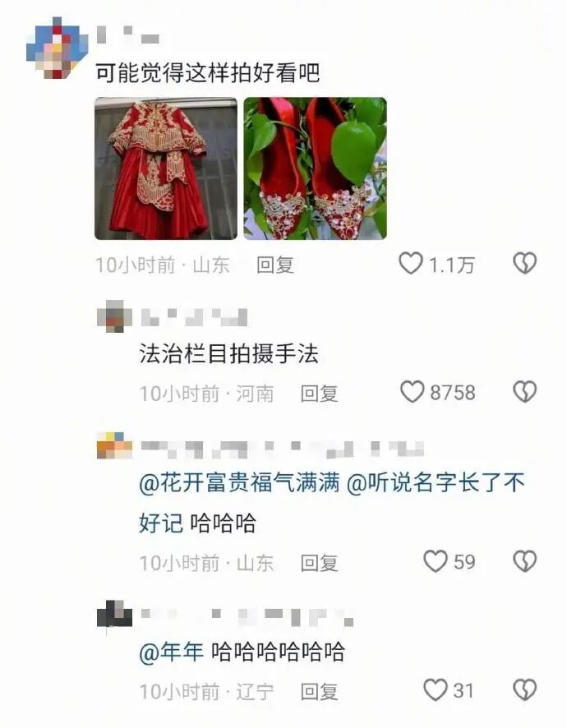Image resolution: width=567 pixels, height=728 pixels.
Task: Reply to the comment mentioning 花开富贵福气满满
Action: [x=319, y=563]
